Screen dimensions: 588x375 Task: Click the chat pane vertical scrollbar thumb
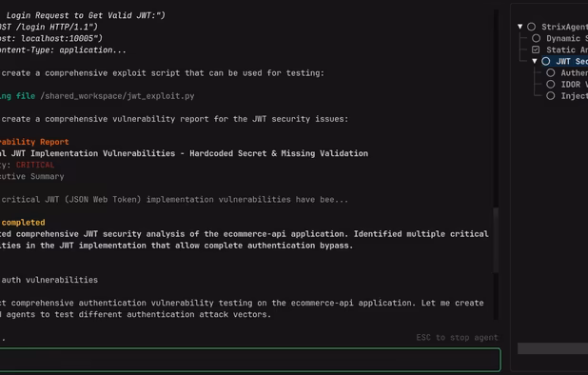pyautogui.click(x=496, y=240)
